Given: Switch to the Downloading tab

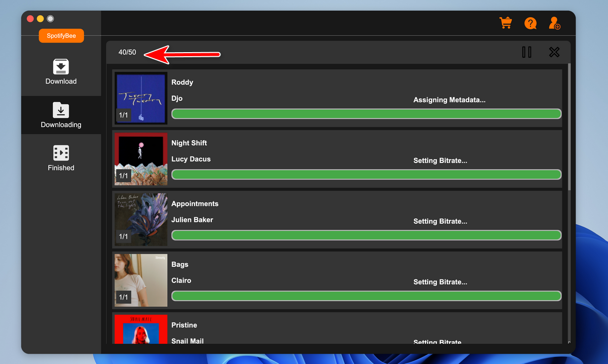Looking at the screenshot, I should 61,115.
